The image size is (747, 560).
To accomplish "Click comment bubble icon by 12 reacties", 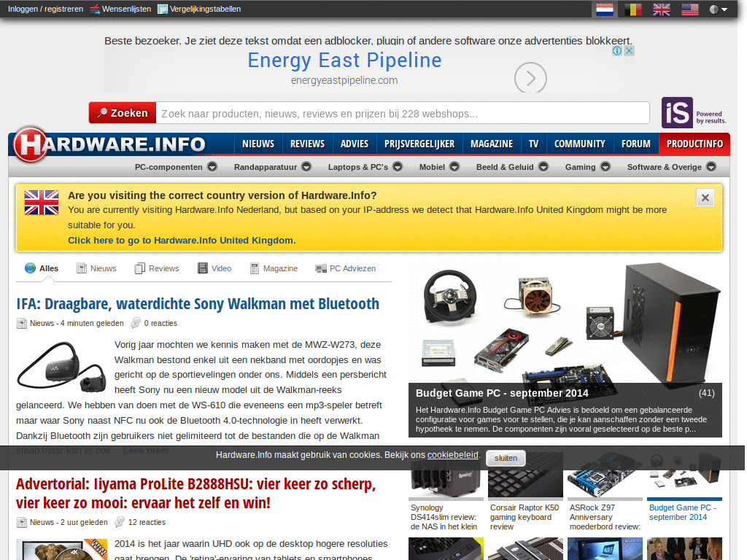I will 120,522.
